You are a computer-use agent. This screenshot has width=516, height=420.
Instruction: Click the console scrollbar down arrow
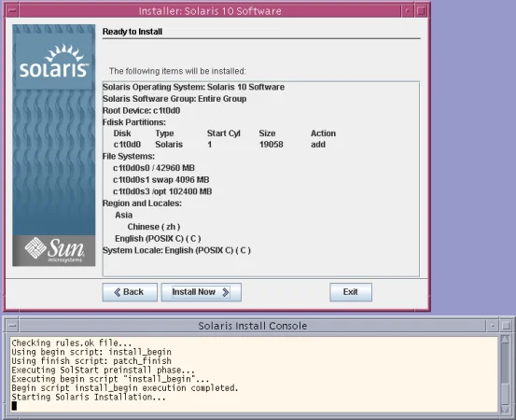pos(505,409)
